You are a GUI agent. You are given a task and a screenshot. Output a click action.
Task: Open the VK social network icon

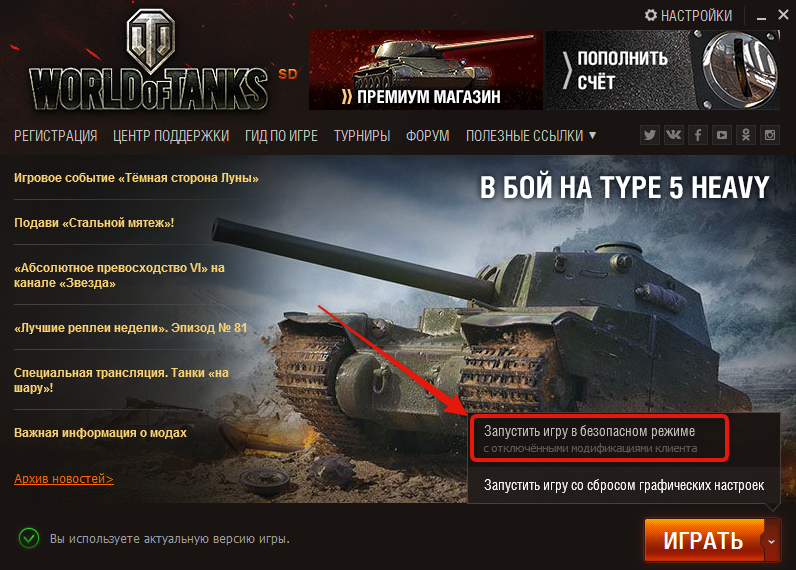[674, 135]
